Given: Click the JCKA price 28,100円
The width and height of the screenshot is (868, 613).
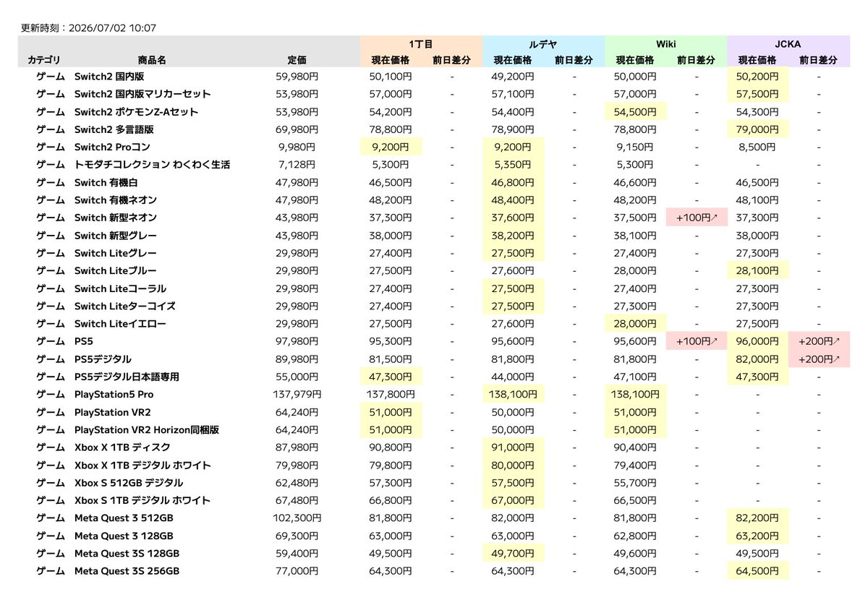Looking at the screenshot, I should (757, 271).
